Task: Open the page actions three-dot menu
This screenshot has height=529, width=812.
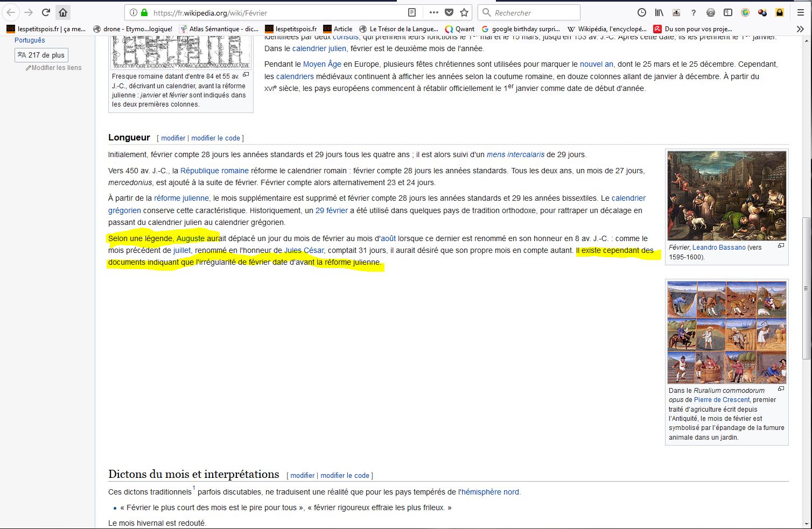Action: click(433, 12)
